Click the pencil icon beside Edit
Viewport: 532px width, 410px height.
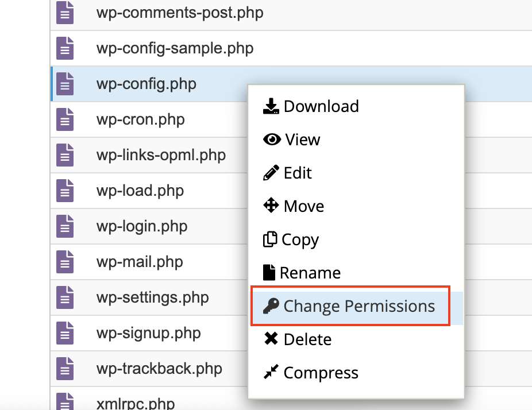point(271,173)
